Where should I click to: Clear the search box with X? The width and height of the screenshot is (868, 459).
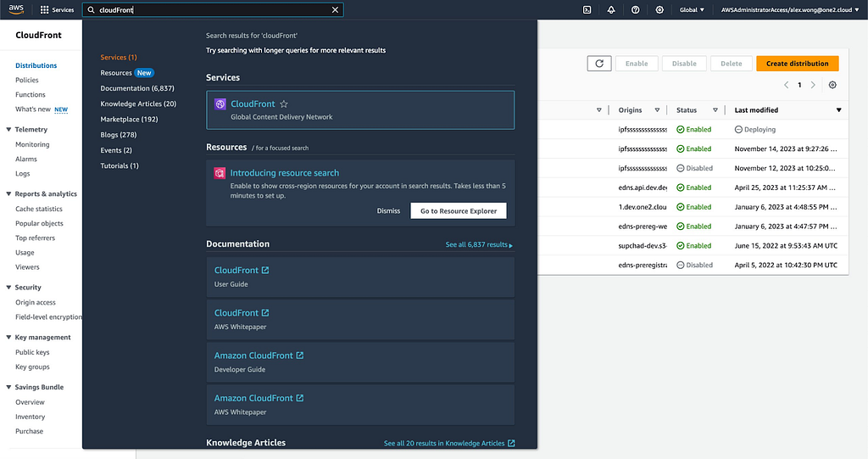pos(335,10)
